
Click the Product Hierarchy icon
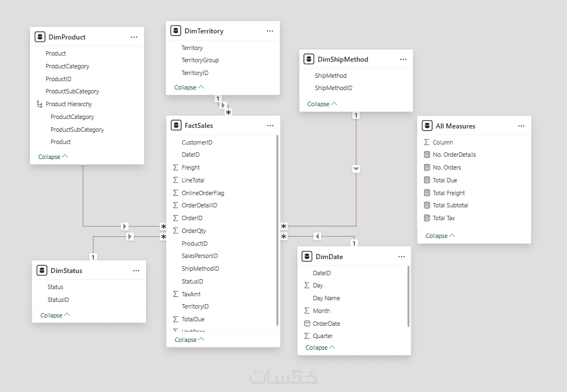39,104
